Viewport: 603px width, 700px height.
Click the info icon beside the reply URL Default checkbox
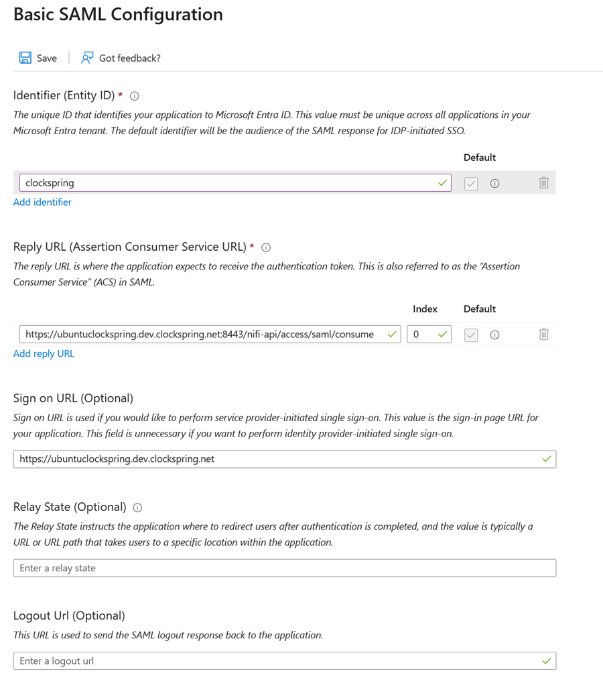click(494, 334)
